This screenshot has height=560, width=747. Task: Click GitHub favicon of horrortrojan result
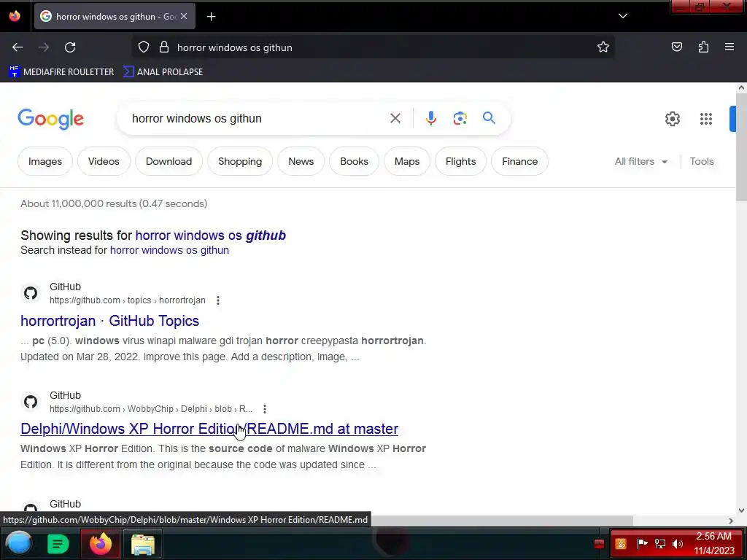(31, 293)
